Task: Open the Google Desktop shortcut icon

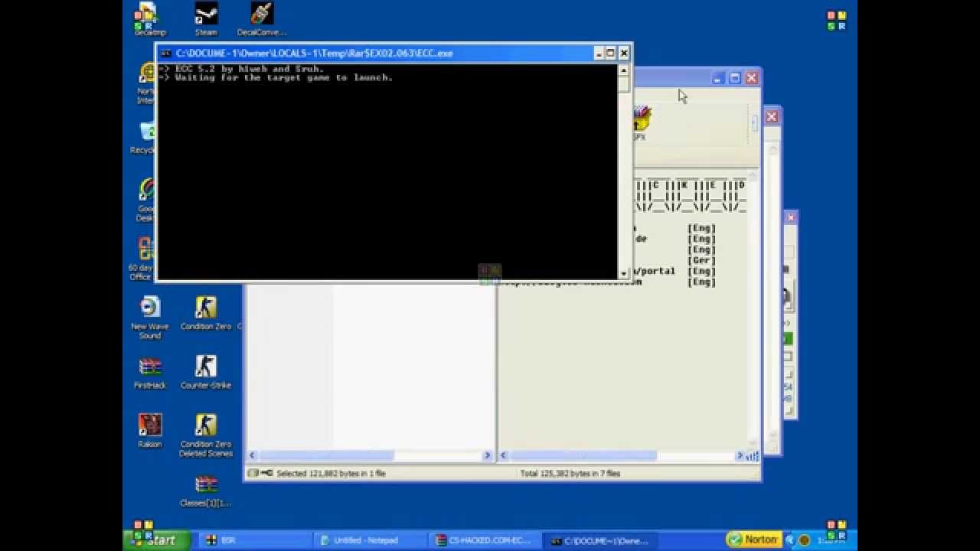Action: [146, 201]
